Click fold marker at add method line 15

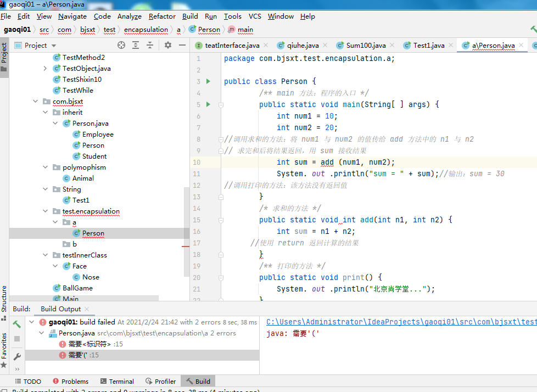click(221, 220)
